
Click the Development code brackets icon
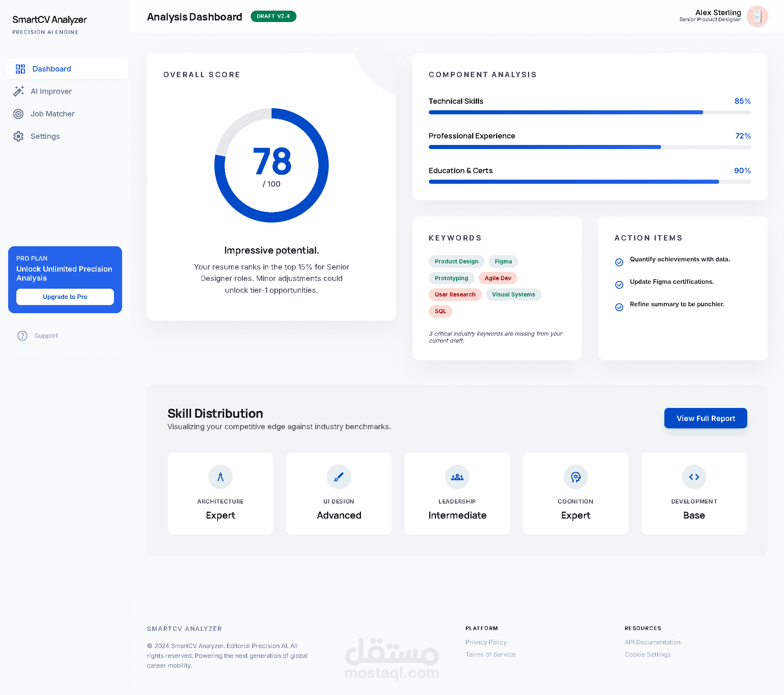(x=694, y=477)
